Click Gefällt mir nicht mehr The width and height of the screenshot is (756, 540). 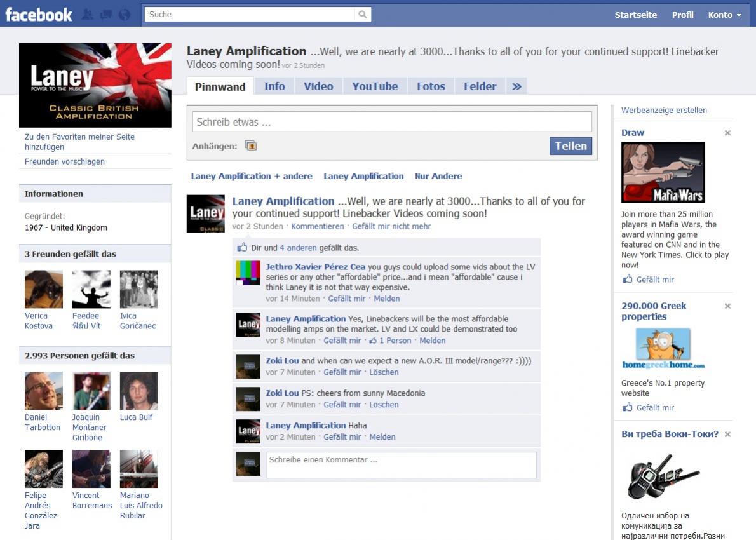click(391, 226)
